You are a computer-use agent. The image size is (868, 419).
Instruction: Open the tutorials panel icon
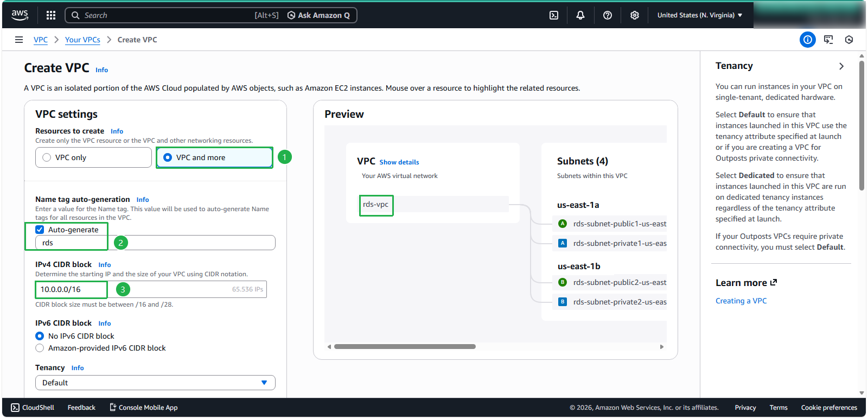[828, 40]
